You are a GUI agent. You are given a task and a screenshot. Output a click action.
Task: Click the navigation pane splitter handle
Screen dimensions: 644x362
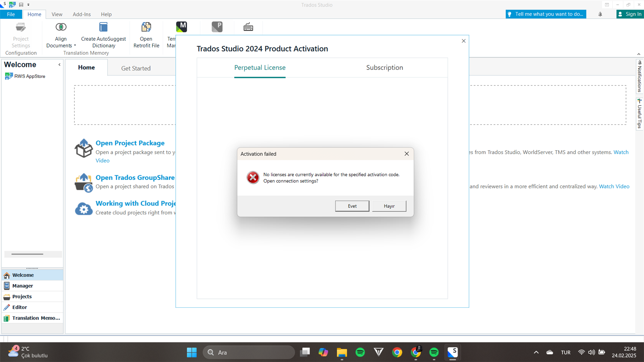point(32,268)
